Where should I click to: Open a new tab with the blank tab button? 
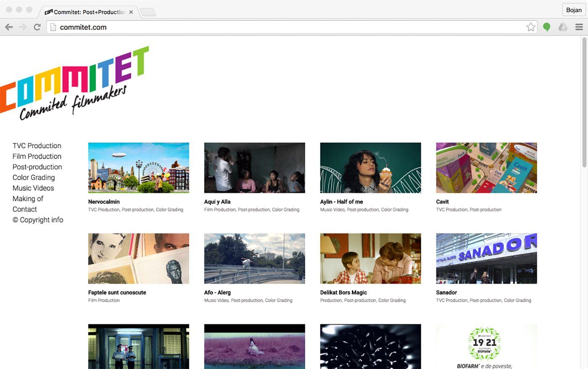pos(147,12)
